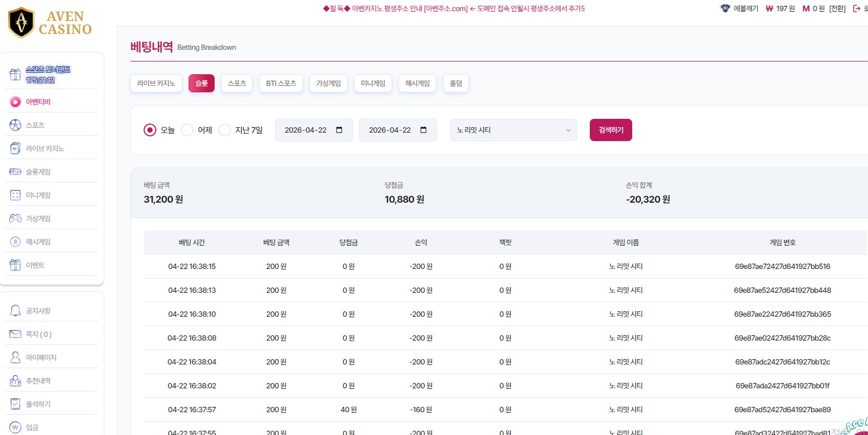This screenshot has height=435, width=868.
Task: Open the end date calendar picker
Action: (423, 130)
